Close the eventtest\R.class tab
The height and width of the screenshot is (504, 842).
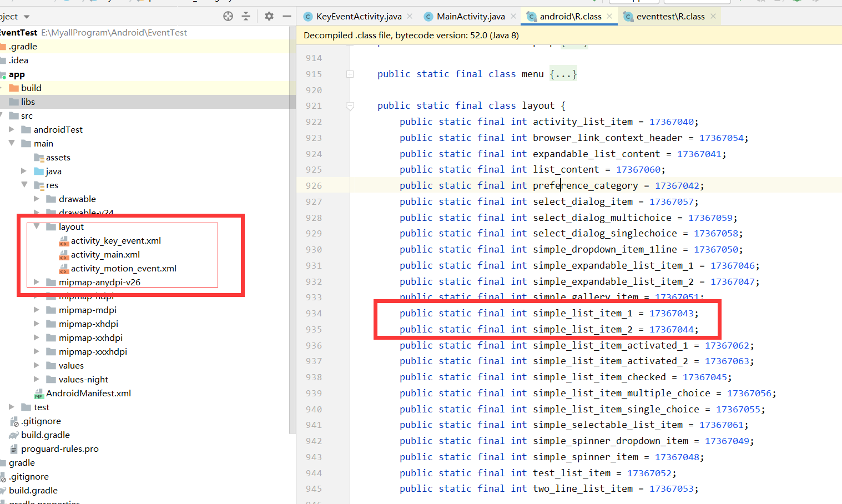pos(713,16)
